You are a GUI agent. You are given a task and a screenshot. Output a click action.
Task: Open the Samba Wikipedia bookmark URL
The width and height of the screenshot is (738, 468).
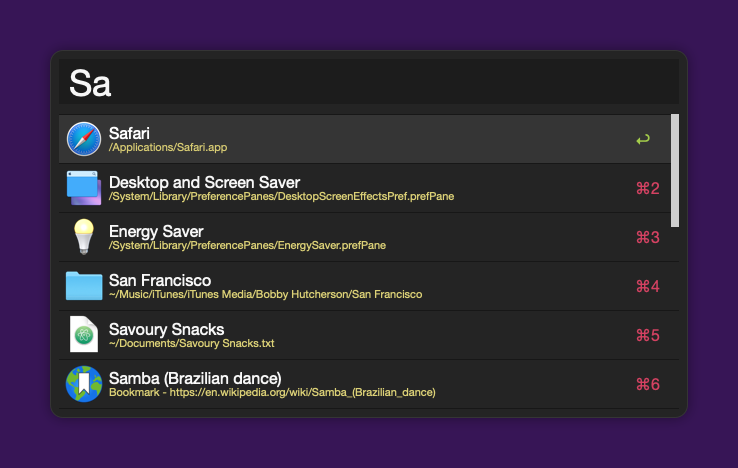tap(272, 393)
